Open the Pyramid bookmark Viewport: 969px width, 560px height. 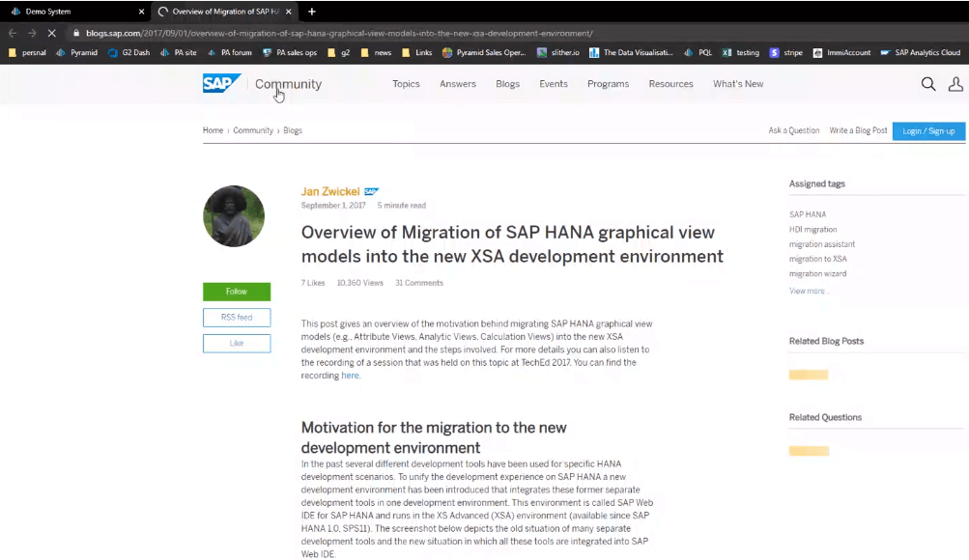76,52
